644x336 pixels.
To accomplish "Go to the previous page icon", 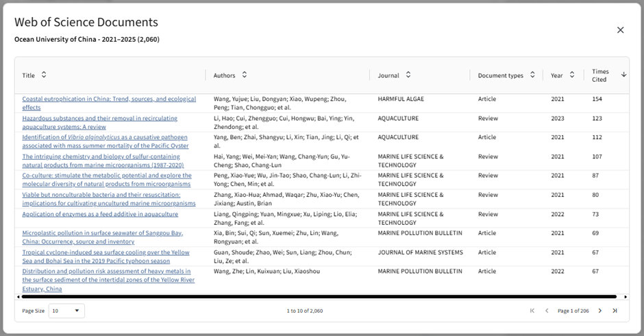I will 547,311.
